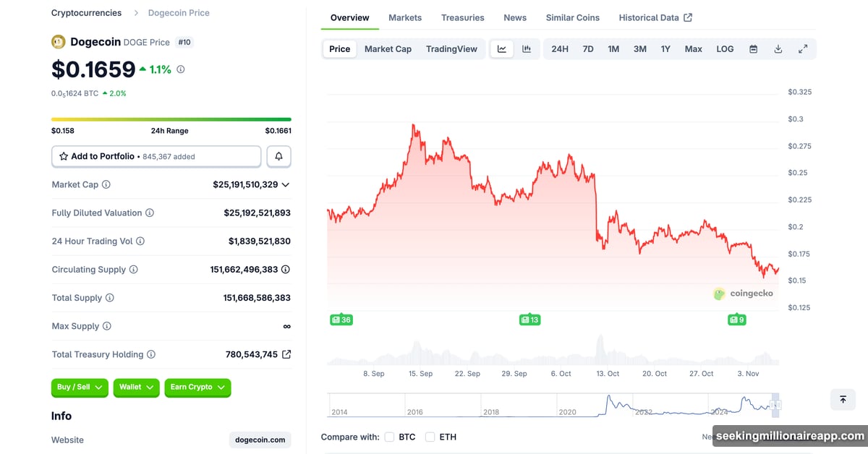This screenshot has height=454, width=868.
Task: Open the TradingView chart tab
Action: click(451, 48)
